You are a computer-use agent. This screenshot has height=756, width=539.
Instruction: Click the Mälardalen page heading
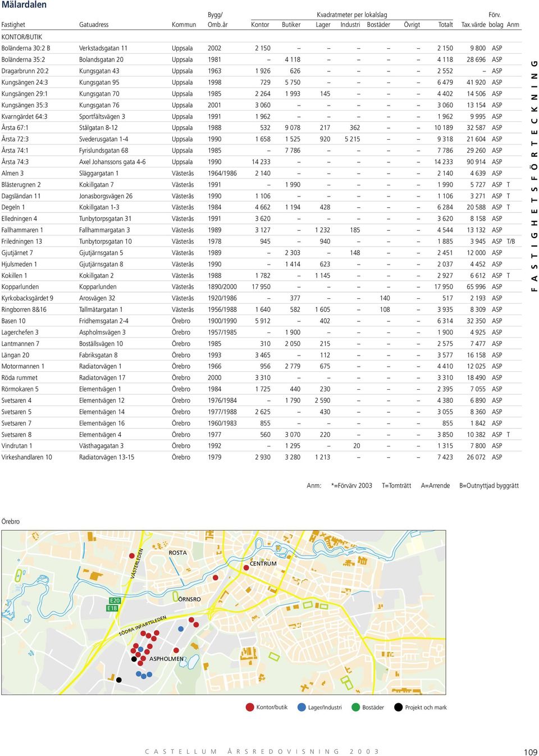tap(24, 5)
